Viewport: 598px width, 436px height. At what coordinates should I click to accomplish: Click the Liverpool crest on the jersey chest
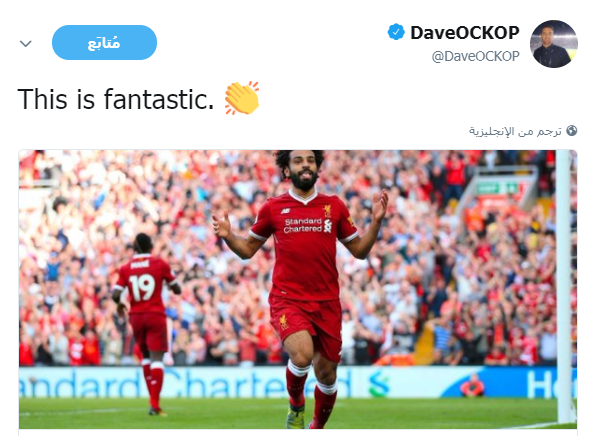pyautogui.click(x=327, y=210)
